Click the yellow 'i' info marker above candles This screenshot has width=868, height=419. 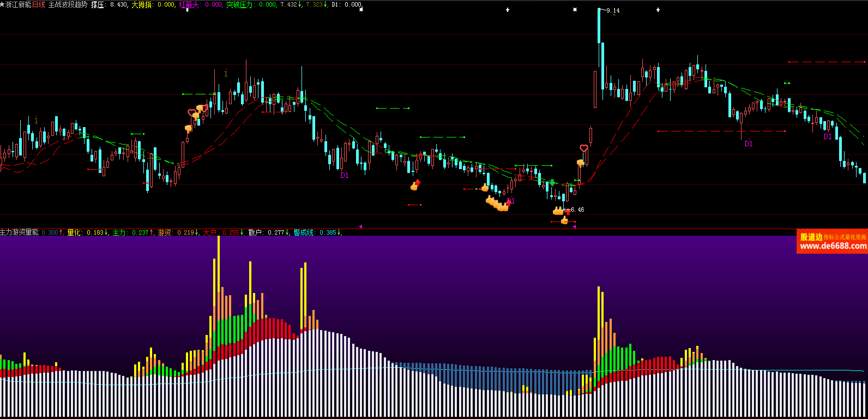pos(226,73)
